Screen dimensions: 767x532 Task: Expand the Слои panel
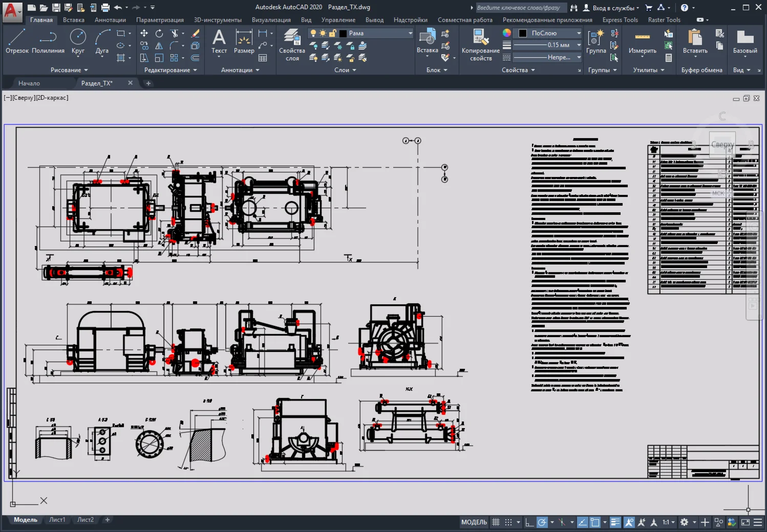coord(345,70)
